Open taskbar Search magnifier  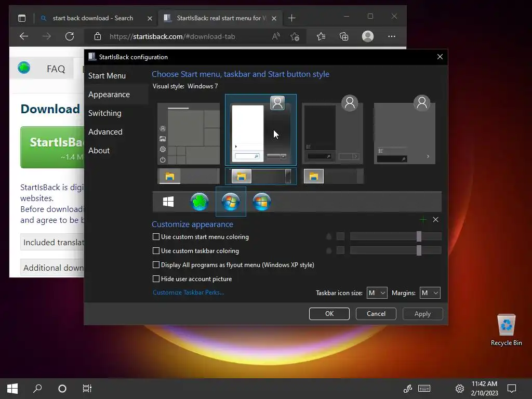pyautogui.click(x=37, y=389)
